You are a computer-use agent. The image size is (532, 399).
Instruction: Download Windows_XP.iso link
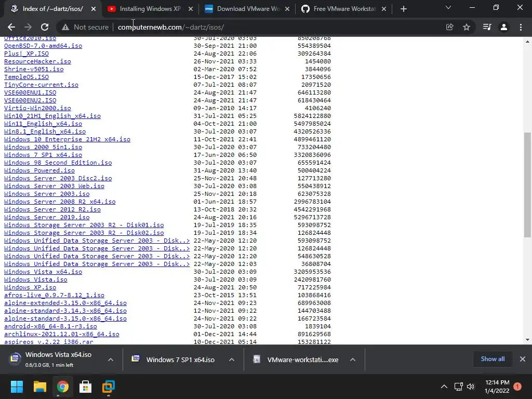30,287
